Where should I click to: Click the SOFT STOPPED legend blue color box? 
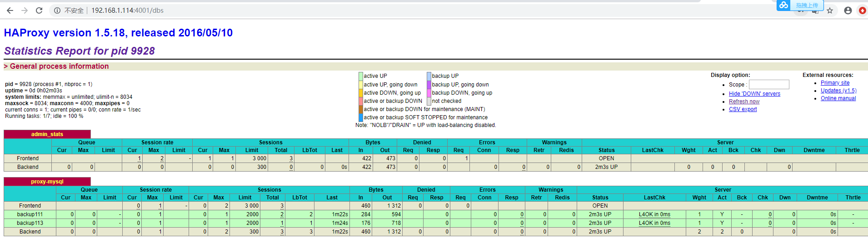coord(361,117)
